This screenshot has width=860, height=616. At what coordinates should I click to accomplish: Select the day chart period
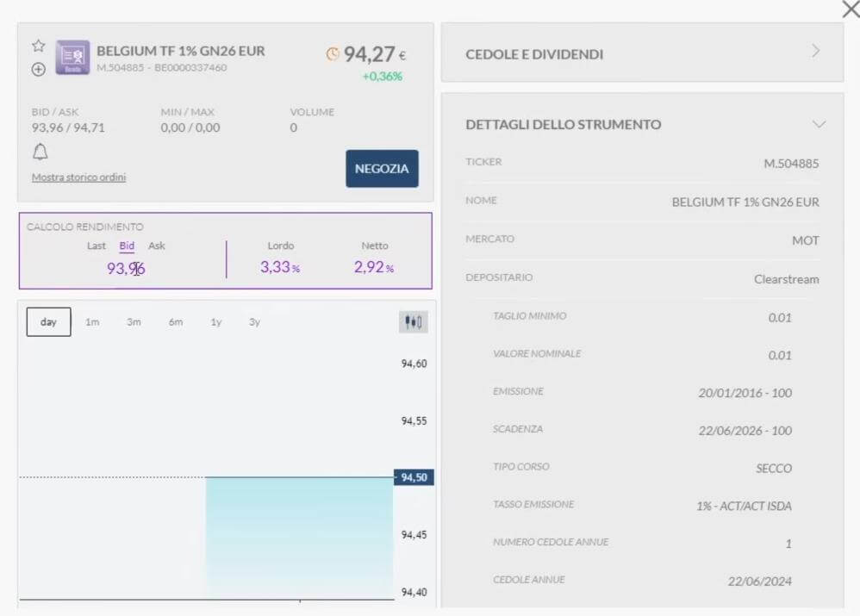click(48, 322)
